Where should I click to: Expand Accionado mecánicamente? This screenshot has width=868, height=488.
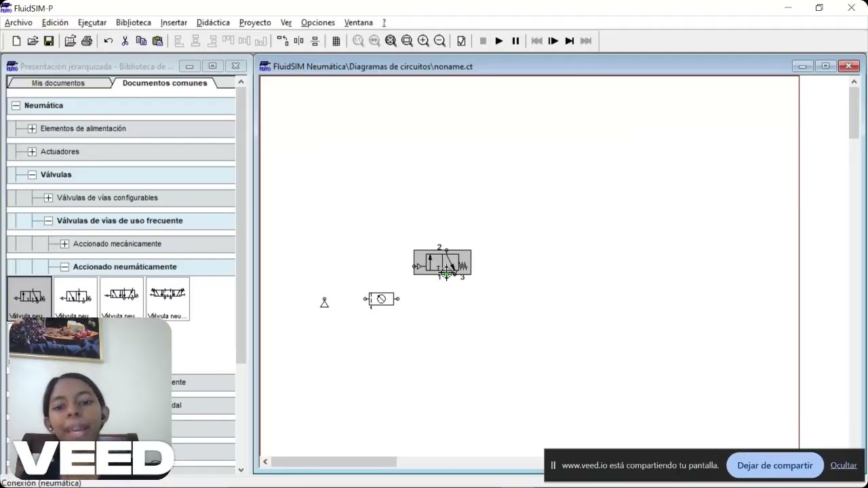tap(64, 244)
